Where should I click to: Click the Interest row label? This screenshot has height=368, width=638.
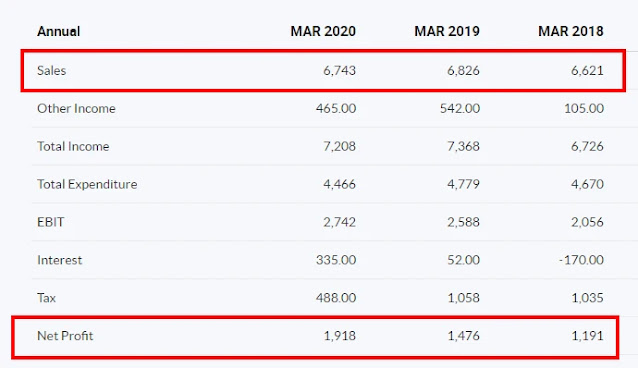[x=59, y=260]
